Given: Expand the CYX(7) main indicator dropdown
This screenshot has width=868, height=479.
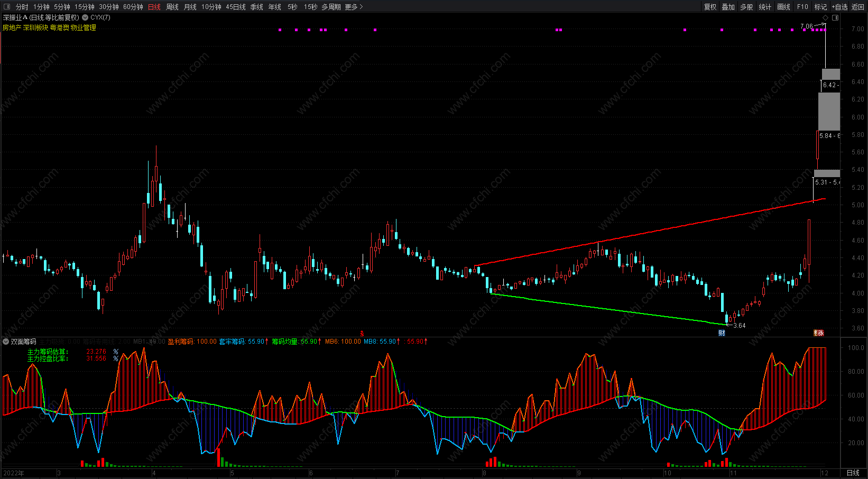Looking at the screenshot, I should [85, 17].
